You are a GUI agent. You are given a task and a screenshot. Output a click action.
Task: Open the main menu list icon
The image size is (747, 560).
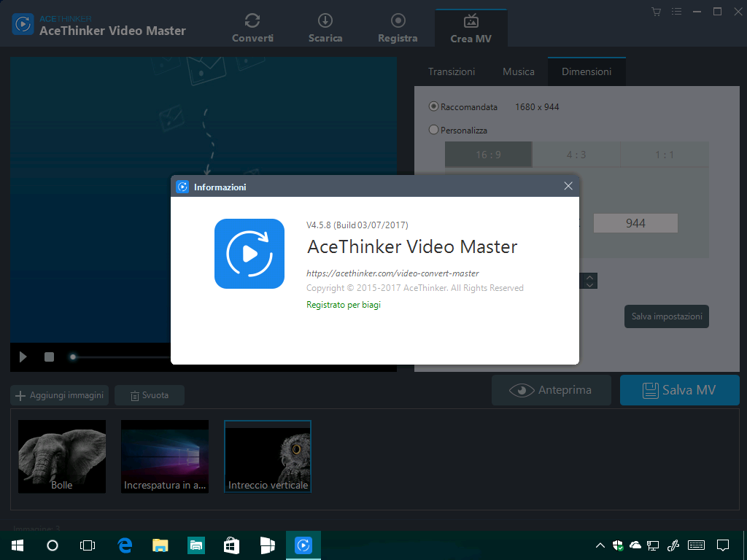coord(676,12)
